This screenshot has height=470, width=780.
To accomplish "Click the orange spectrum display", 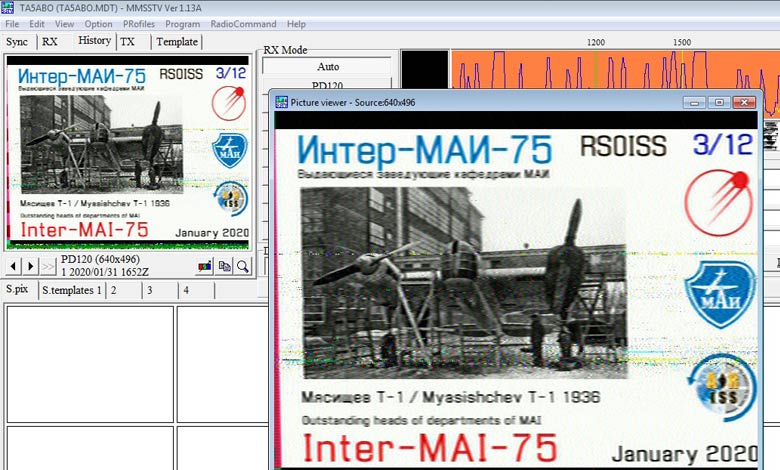I will click(x=615, y=71).
